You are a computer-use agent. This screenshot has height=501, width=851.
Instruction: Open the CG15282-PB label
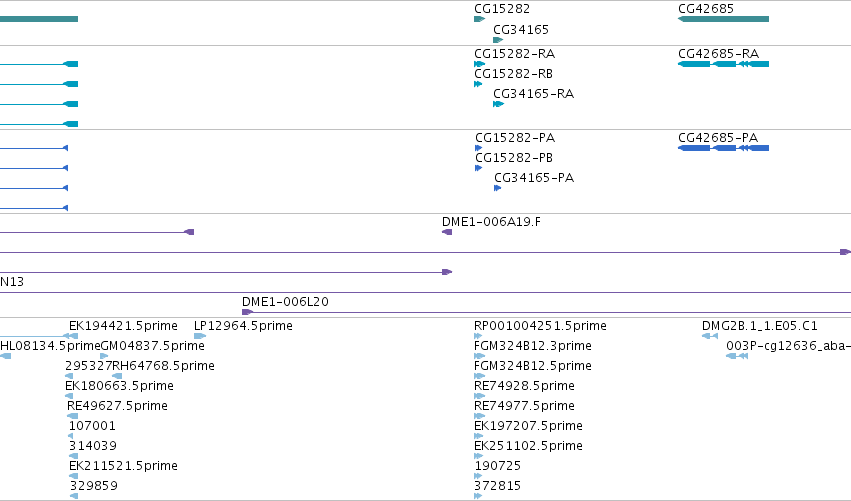514,158
